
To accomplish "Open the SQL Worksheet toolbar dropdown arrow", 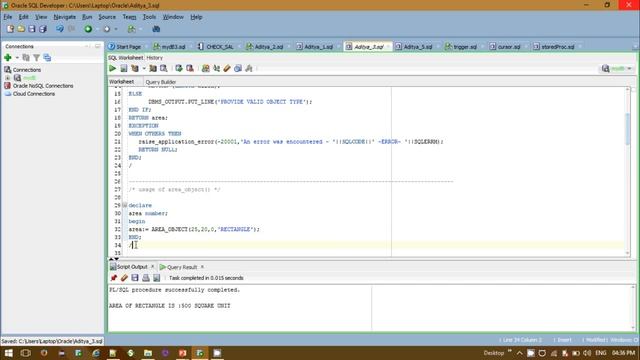I will tap(141, 29).
